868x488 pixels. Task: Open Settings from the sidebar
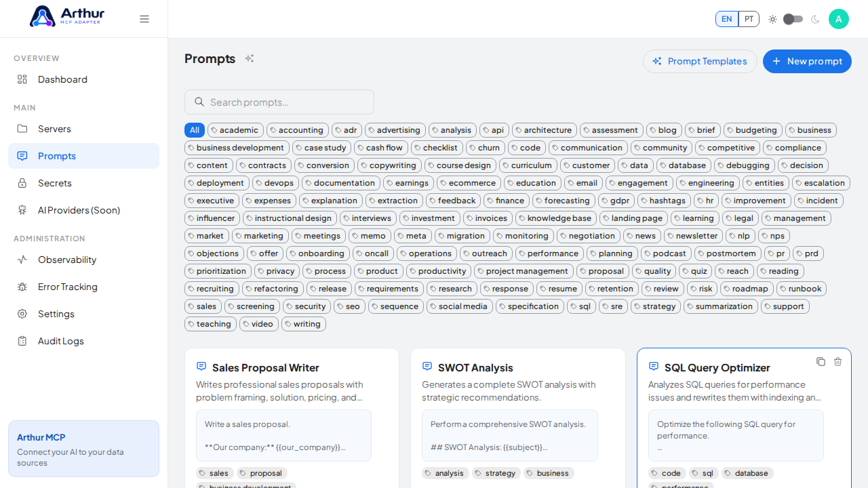pos(84,314)
